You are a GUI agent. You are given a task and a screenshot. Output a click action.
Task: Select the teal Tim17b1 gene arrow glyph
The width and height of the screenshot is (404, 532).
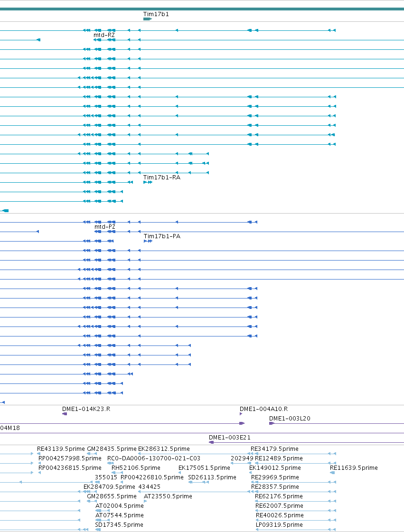147,19
